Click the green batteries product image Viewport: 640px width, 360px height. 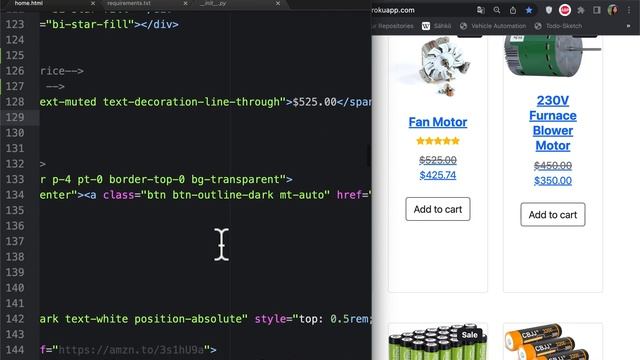tap(438, 342)
